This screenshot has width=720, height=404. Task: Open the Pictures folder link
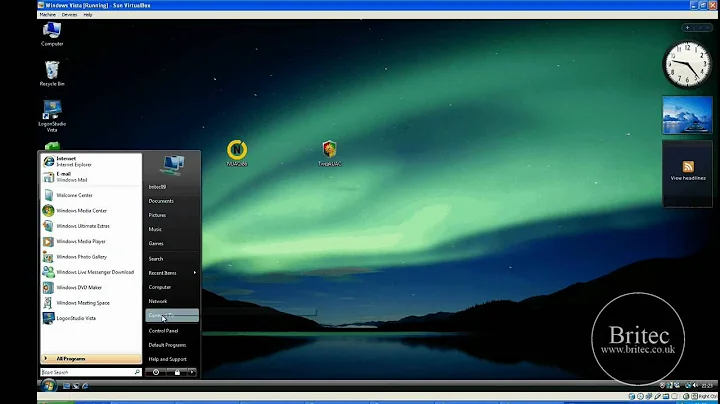pos(172,215)
